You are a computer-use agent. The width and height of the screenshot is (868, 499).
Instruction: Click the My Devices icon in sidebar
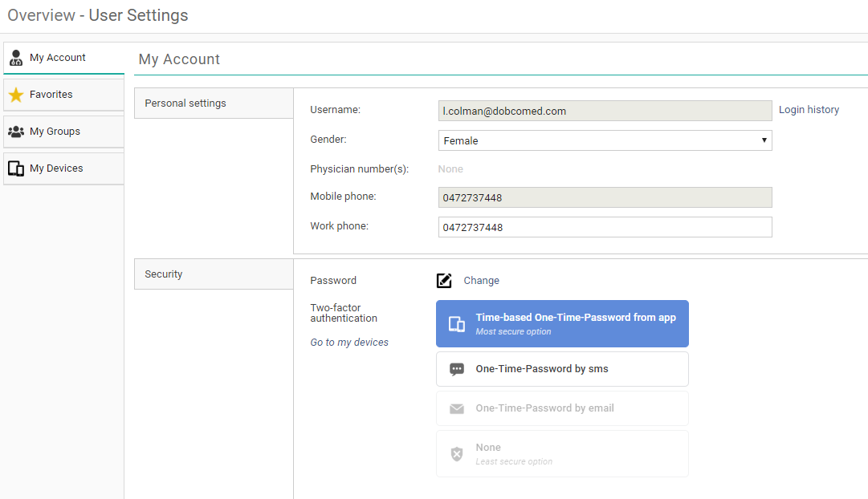[x=16, y=168]
